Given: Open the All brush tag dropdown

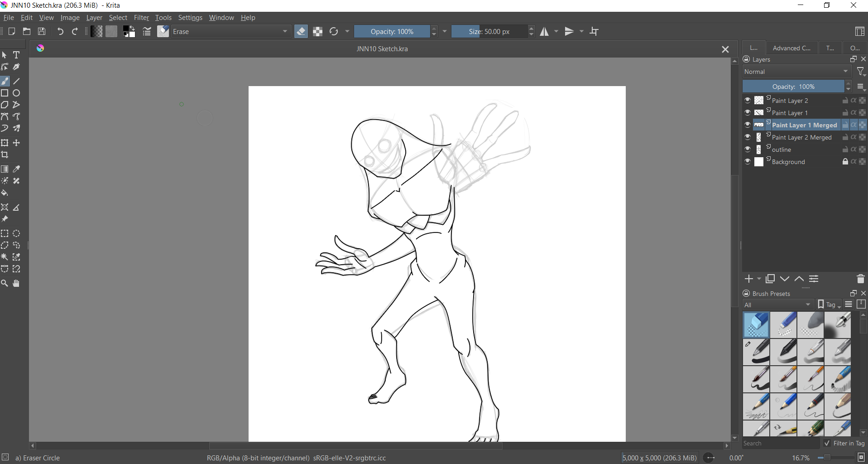Looking at the screenshot, I should point(778,304).
